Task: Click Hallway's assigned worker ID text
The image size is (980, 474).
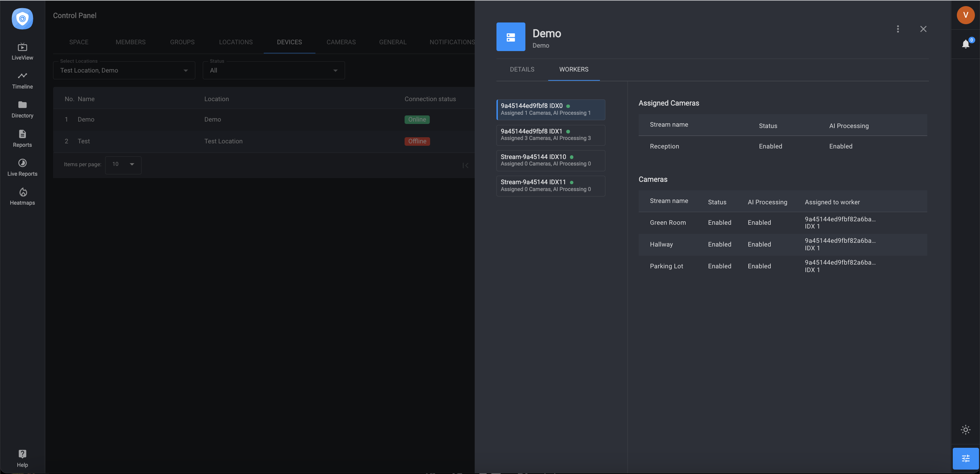Action: coord(840,244)
